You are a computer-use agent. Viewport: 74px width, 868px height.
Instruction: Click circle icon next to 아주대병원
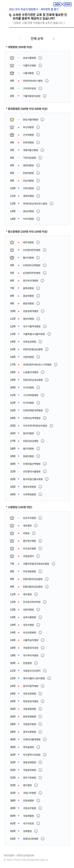click(38, 219)
